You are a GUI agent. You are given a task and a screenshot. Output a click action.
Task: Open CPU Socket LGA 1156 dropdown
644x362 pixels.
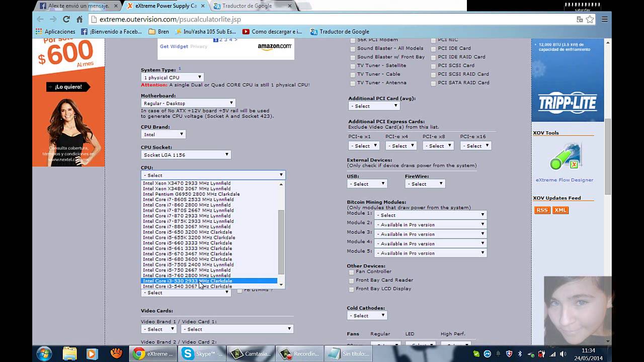[x=186, y=155]
